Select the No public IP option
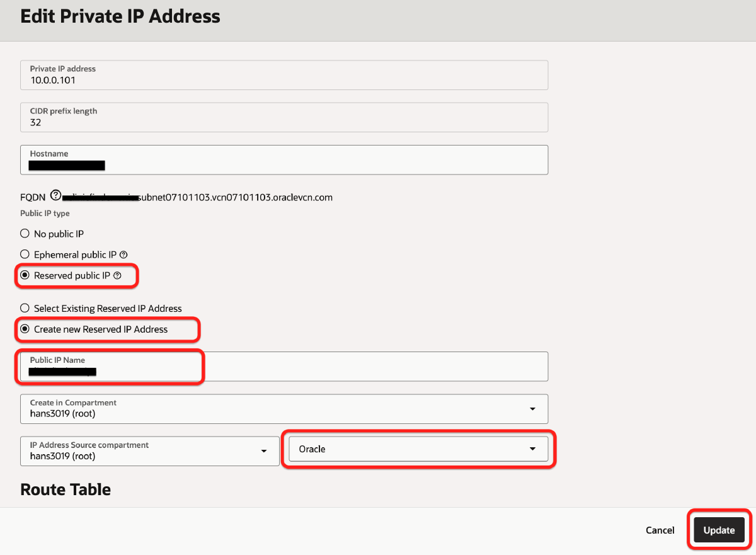This screenshot has width=756, height=555. (25, 234)
